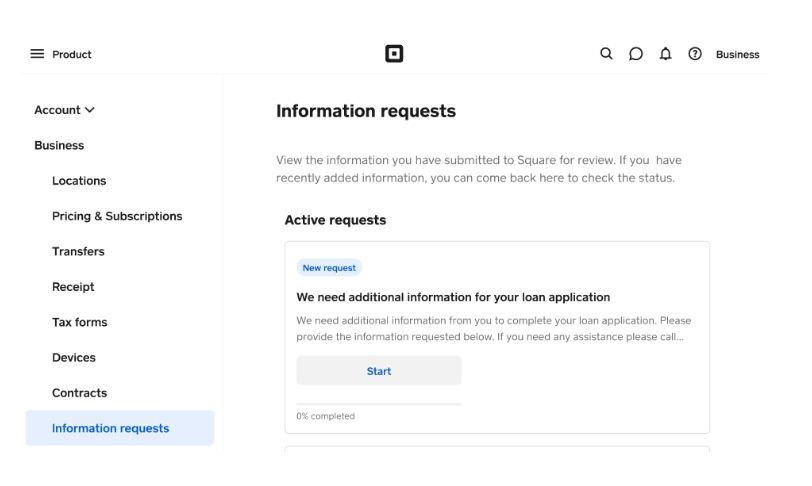Image resolution: width=812 pixels, height=486 pixels.
Task: Open the Business account menu
Action: point(737,55)
